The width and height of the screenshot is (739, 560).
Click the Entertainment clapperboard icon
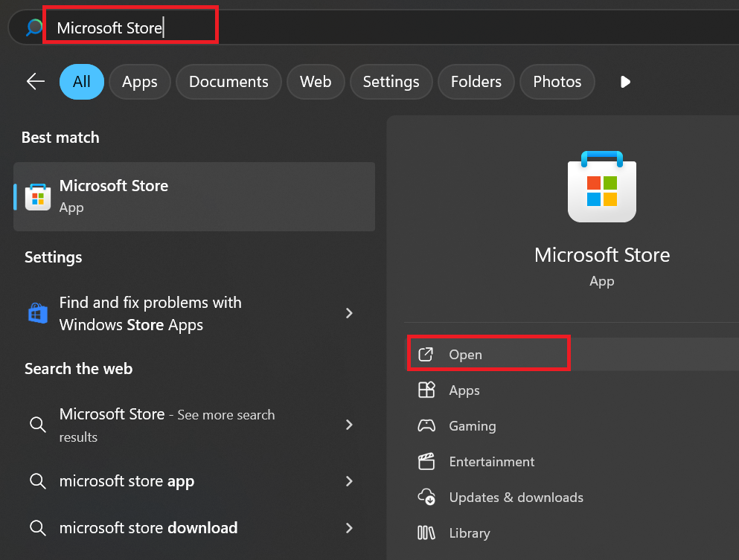pyautogui.click(x=426, y=462)
